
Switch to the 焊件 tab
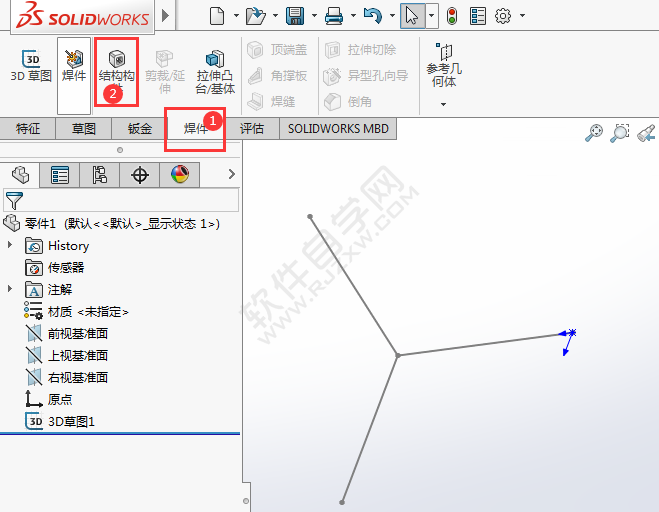click(195, 128)
